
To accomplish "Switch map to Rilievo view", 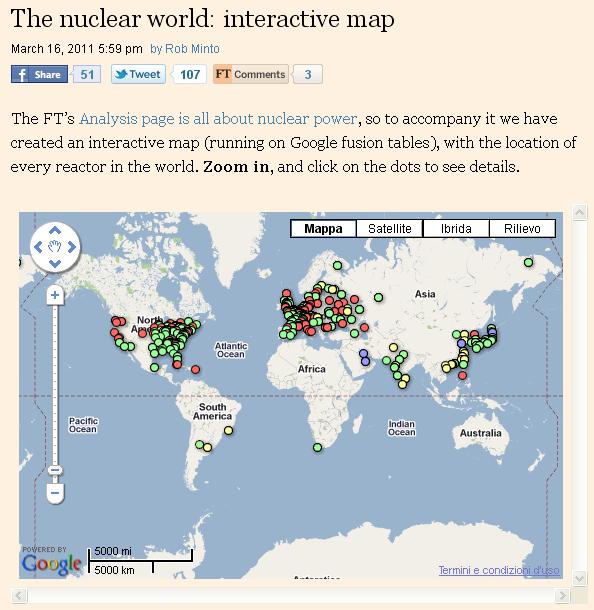I will [522, 228].
